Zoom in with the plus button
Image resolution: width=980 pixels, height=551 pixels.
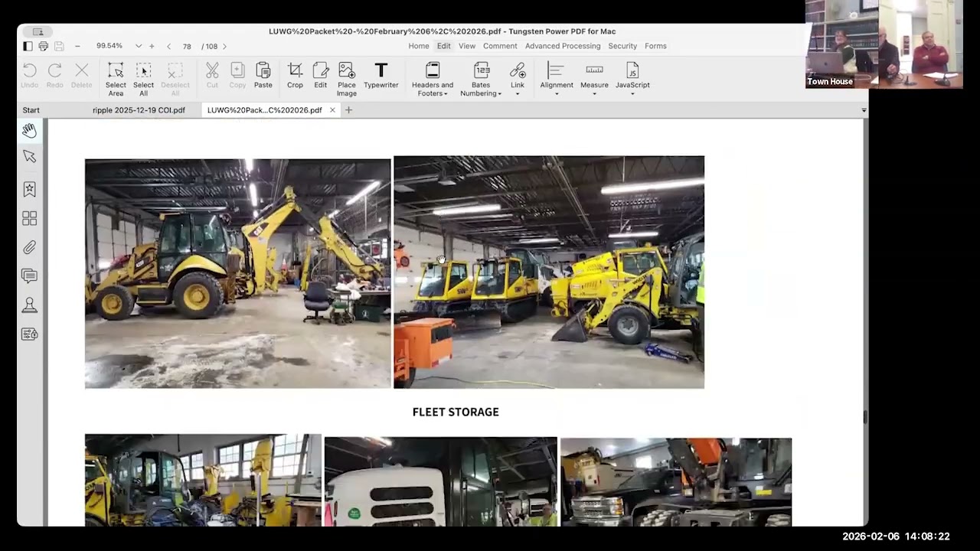[x=152, y=46]
